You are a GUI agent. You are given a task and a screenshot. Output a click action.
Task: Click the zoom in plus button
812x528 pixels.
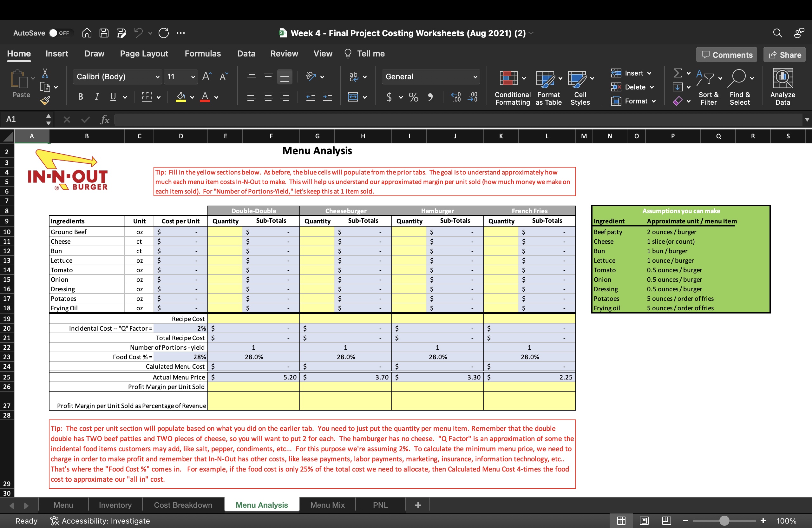pos(763,521)
